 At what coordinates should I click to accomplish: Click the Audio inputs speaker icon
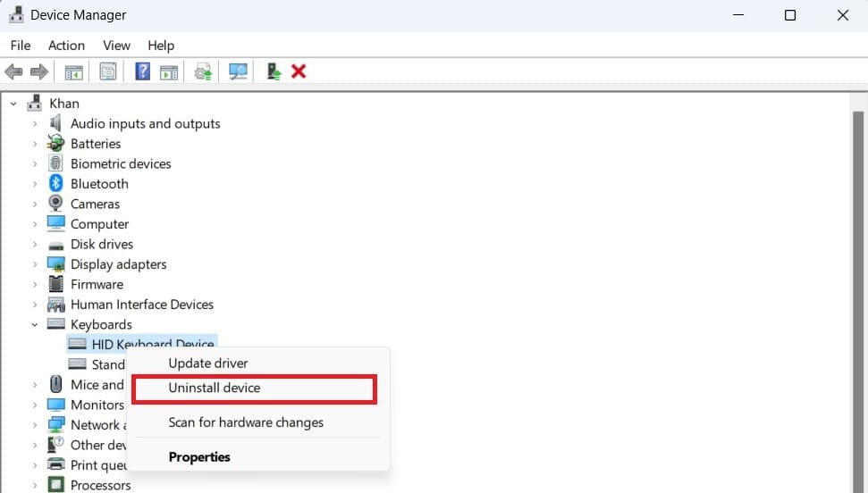55,123
